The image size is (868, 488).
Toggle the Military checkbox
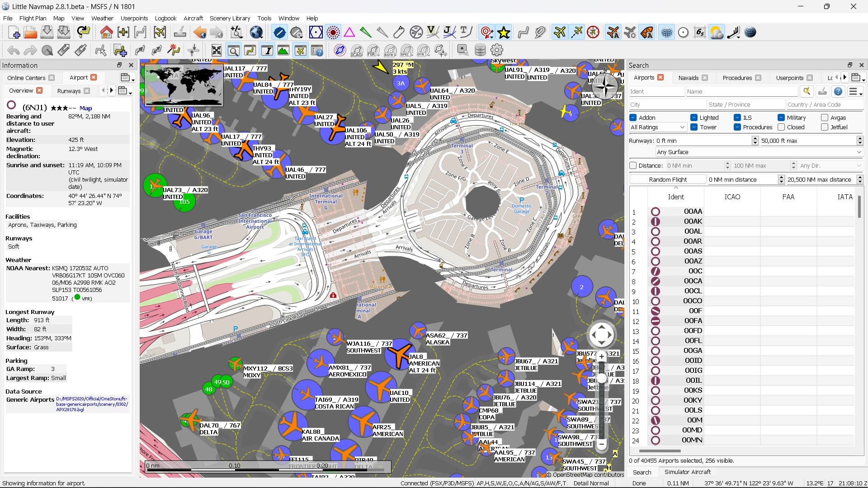pyautogui.click(x=781, y=117)
